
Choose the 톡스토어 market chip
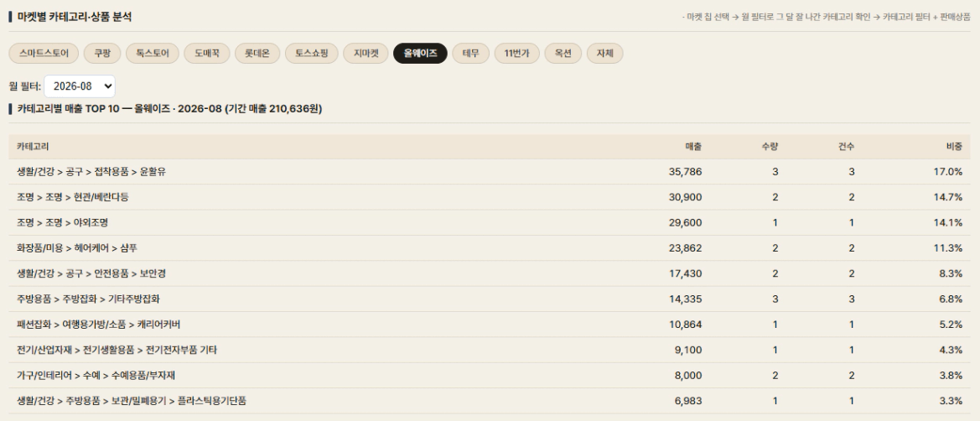click(x=152, y=54)
